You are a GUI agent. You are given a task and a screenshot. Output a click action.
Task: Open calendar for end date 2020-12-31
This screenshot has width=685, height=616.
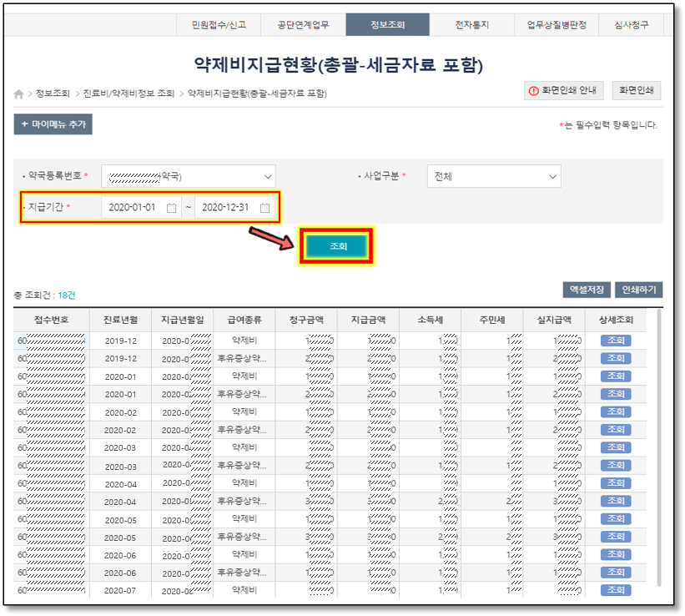point(264,208)
